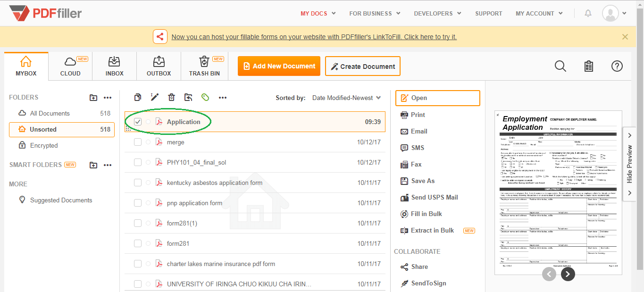Open the LinkToFill banner link
The height and width of the screenshot is (292, 644).
[314, 37]
